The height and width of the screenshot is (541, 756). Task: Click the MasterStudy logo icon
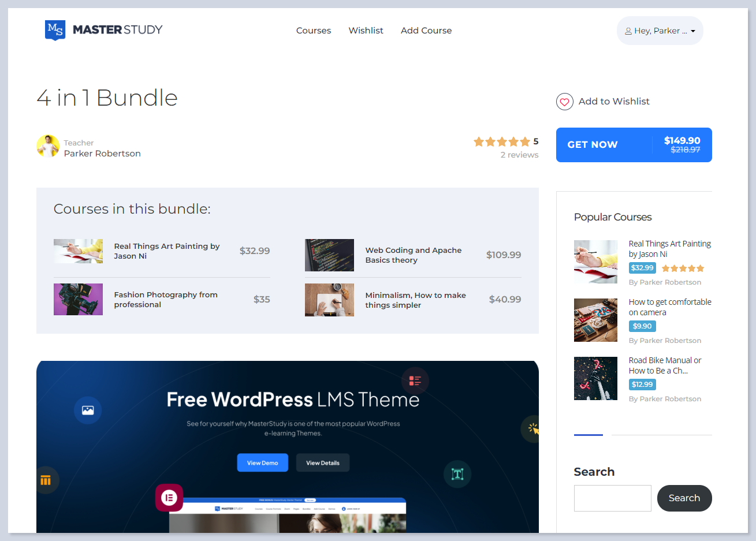point(55,30)
